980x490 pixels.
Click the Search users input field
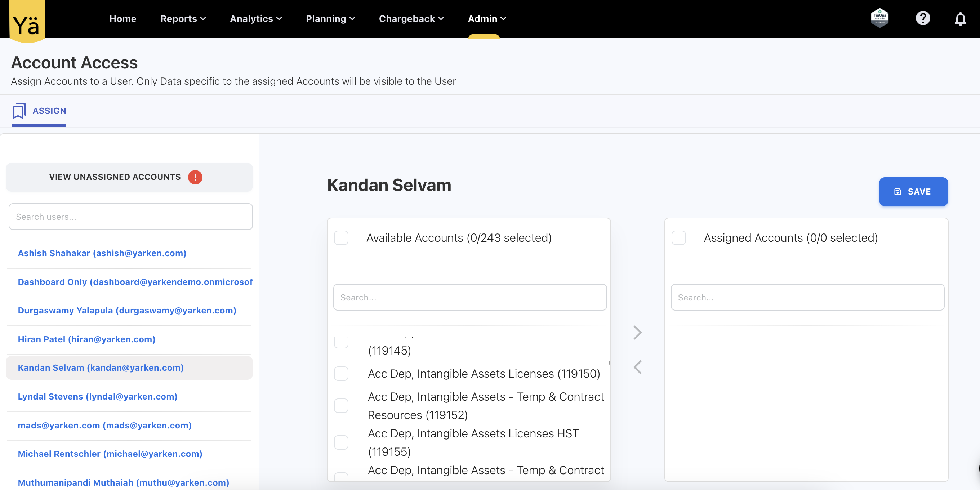130,217
